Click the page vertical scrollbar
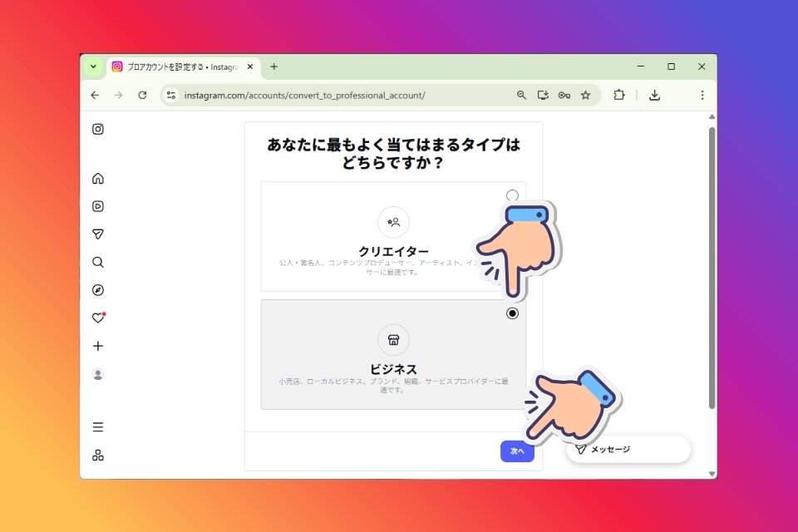798x532 pixels. [x=712, y=268]
